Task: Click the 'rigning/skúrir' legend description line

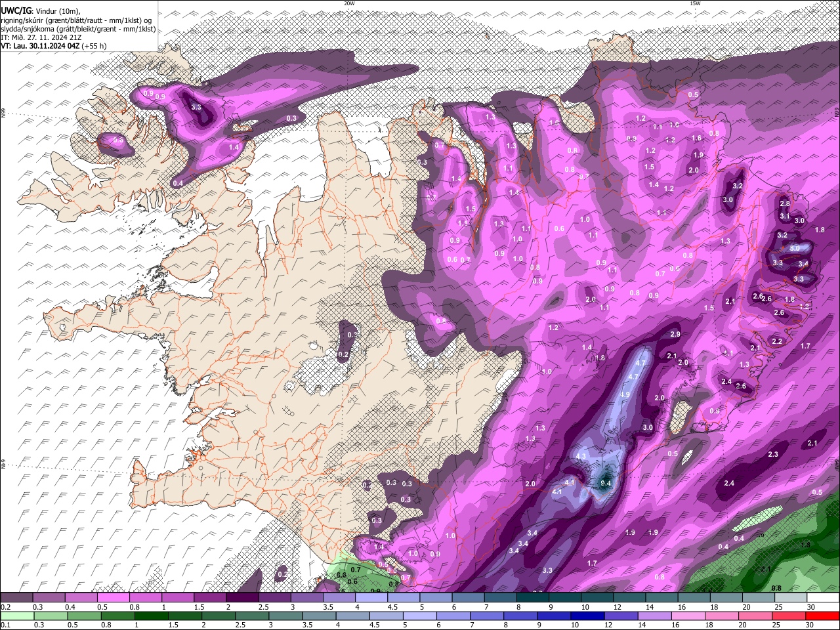Action: point(76,20)
